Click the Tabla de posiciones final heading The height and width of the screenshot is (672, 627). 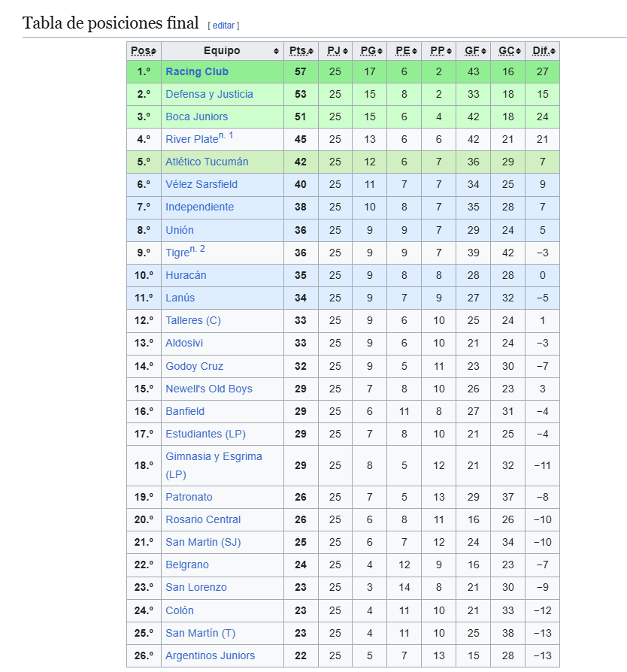point(111,23)
